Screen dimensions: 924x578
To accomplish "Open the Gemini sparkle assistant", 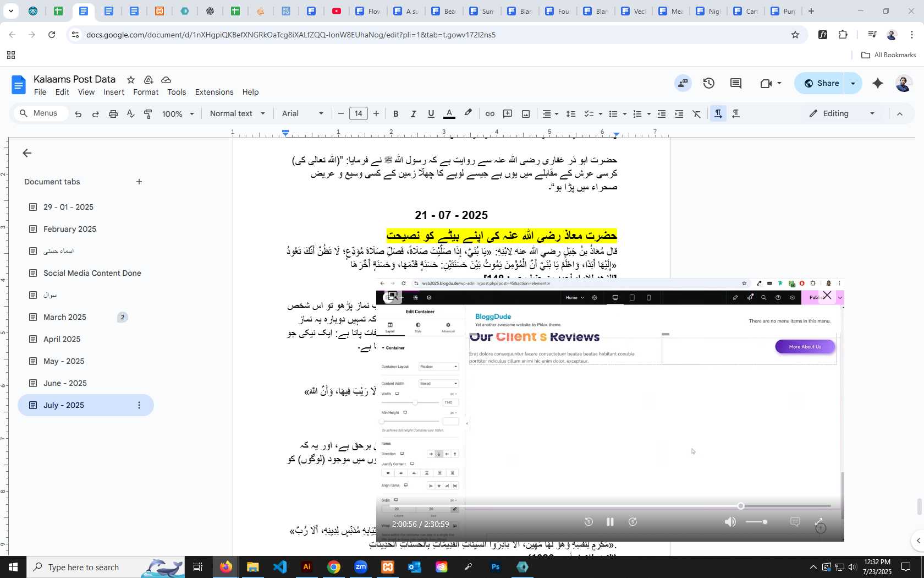I will [x=878, y=84].
